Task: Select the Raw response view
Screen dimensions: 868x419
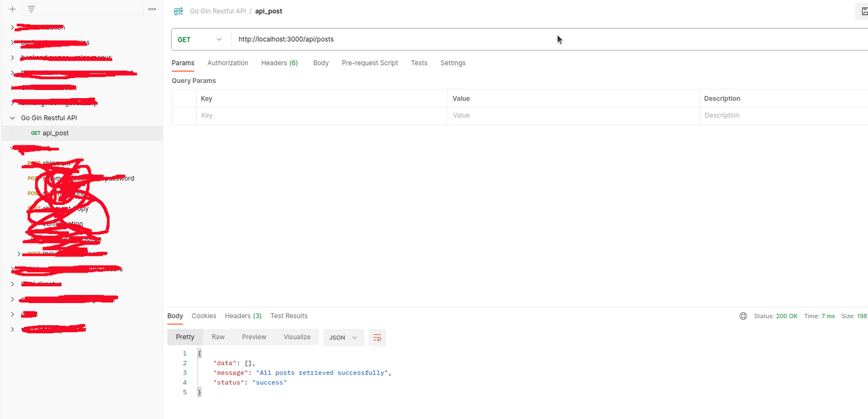Action: [218, 337]
